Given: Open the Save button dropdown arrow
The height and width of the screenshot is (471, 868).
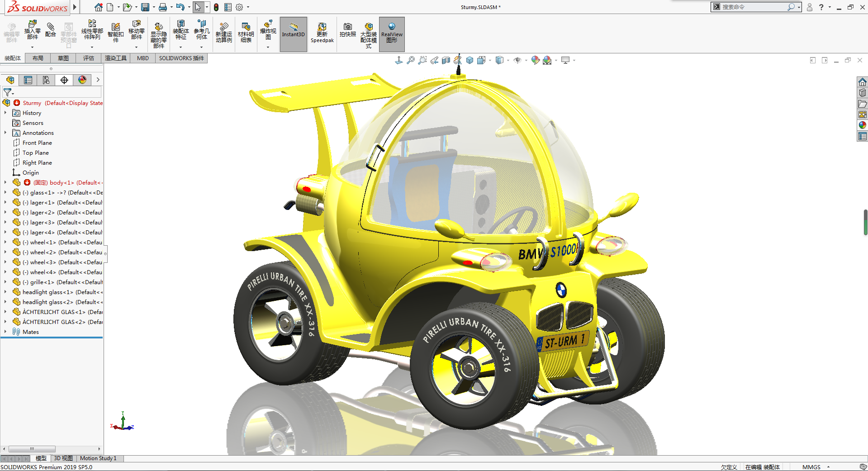Looking at the screenshot, I should 154,7.
